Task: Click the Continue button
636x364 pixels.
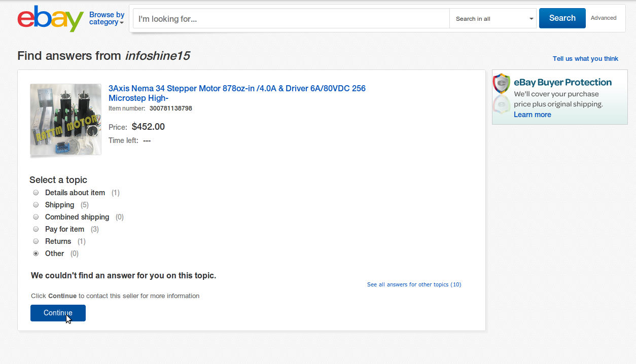Action: 58,313
